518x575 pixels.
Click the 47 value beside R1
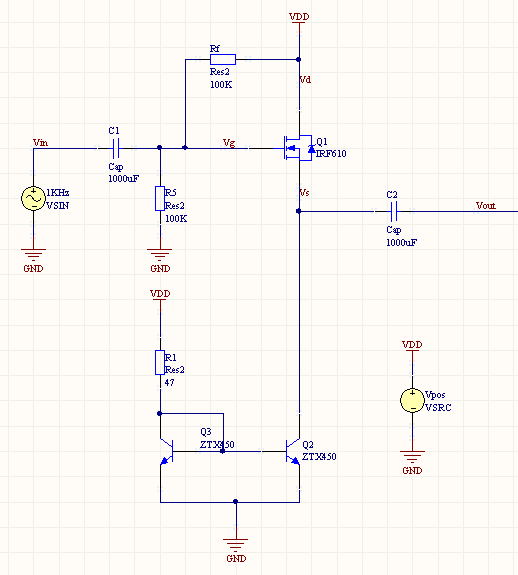(169, 383)
